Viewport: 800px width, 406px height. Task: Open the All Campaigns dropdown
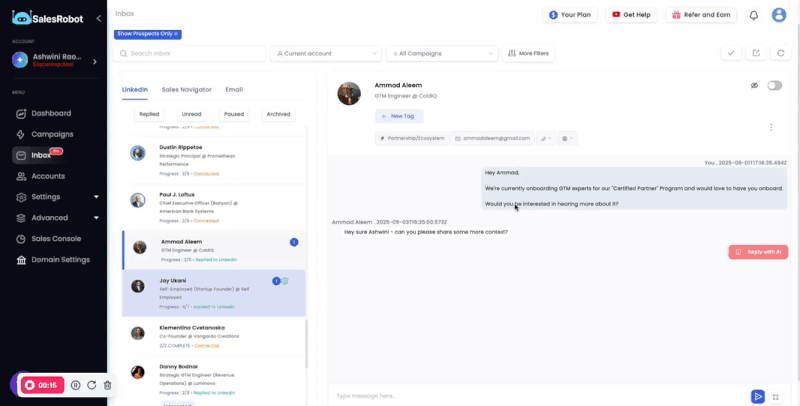[442, 53]
